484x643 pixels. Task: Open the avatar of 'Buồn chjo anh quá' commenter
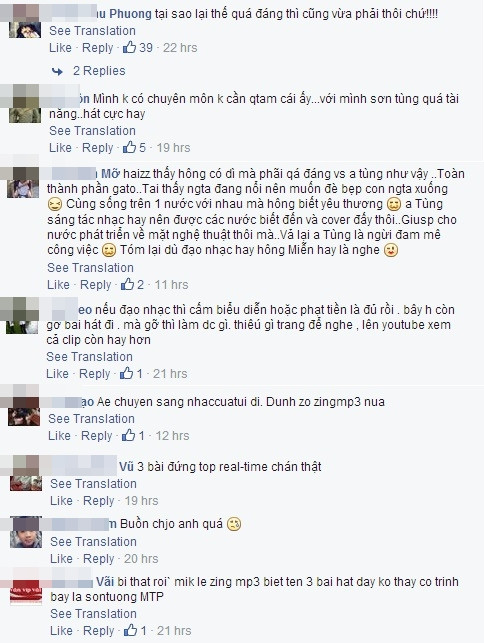(26, 535)
